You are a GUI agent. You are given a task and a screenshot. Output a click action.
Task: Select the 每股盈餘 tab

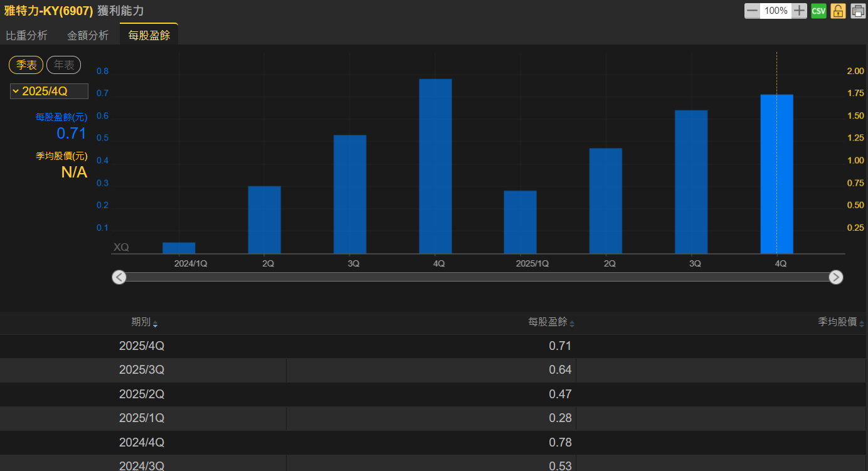click(149, 36)
